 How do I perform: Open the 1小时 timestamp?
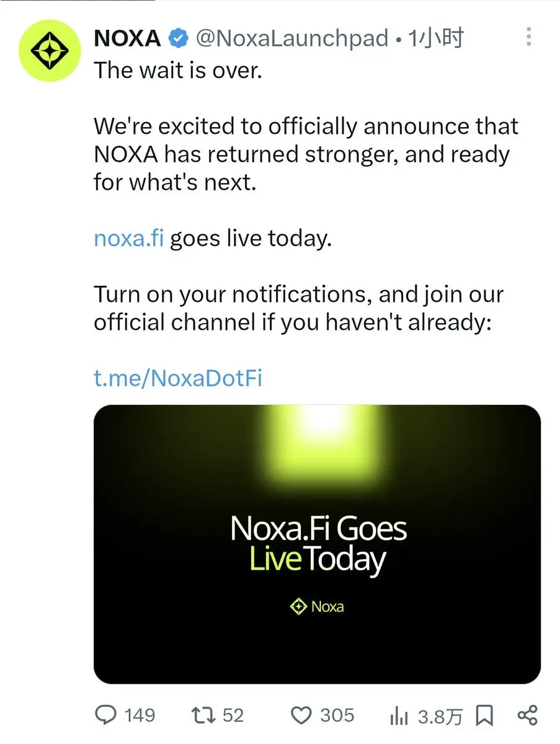click(x=436, y=40)
